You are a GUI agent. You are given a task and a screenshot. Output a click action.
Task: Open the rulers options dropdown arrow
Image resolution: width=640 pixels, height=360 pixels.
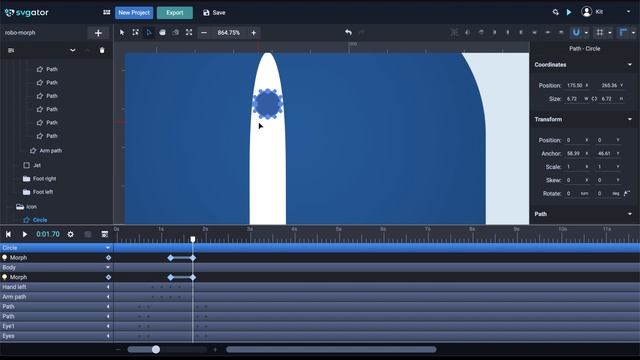(x=633, y=33)
